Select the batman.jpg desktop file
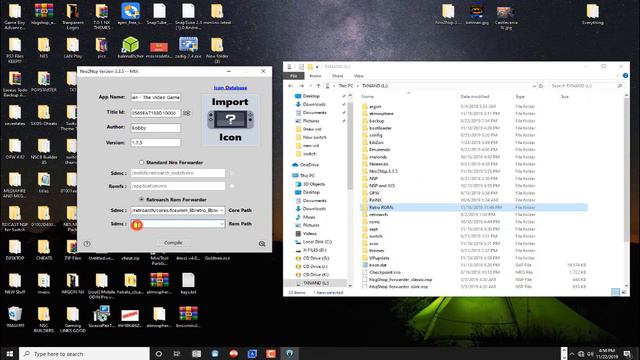Image resolution: width=640 pixels, height=360 pixels. click(x=476, y=15)
